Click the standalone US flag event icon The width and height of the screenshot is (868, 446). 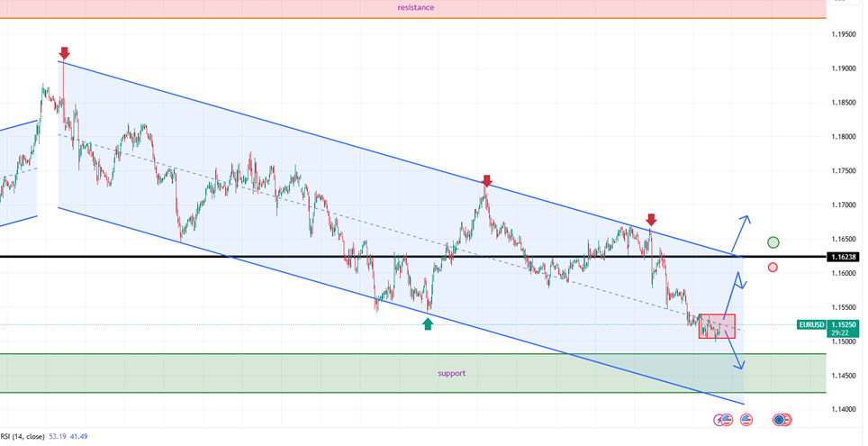(746, 420)
